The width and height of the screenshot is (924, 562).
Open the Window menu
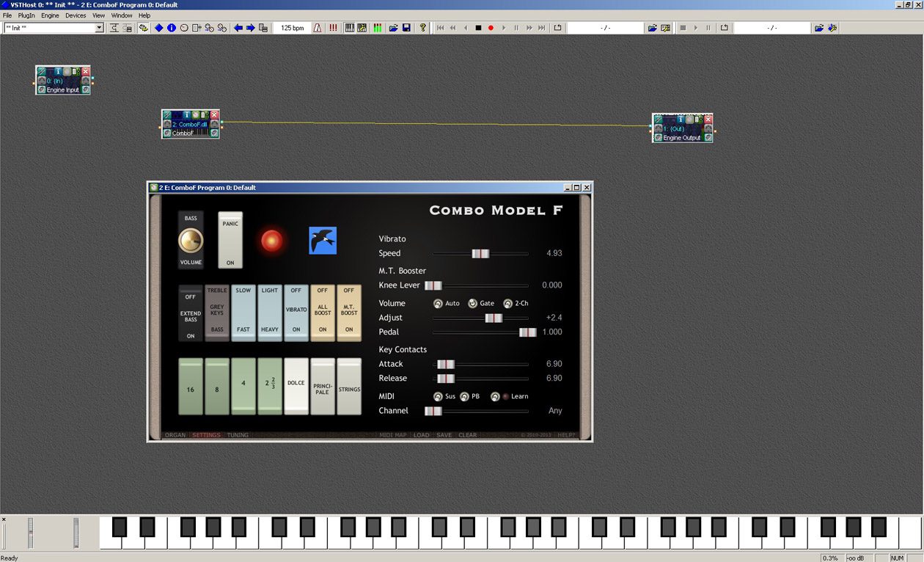tap(122, 15)
